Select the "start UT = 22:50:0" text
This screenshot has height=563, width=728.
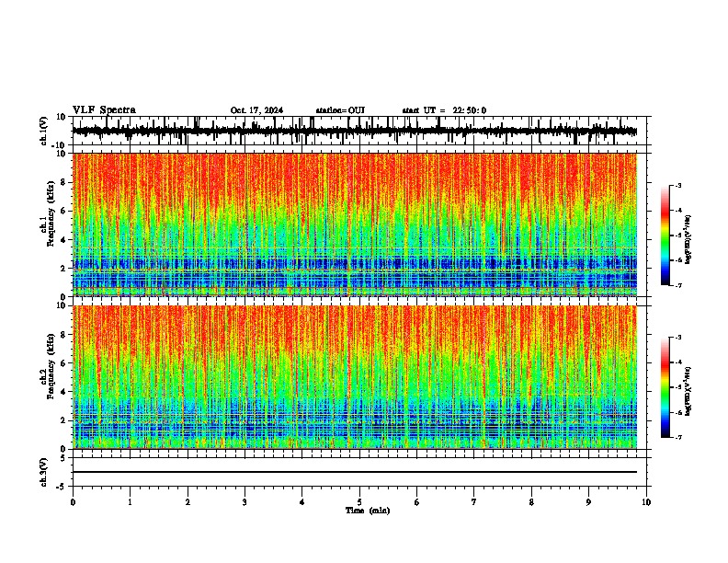click(x=444, y=110)
